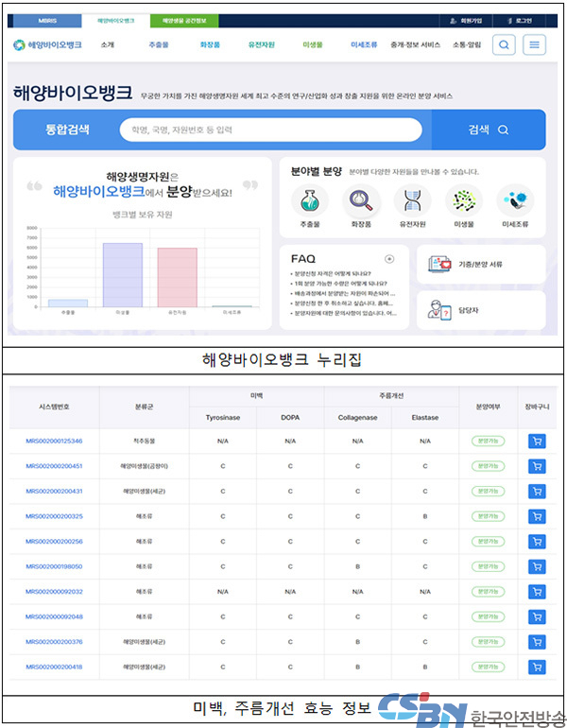Select the 추출물 flask icon

click(x=309, y=201)
